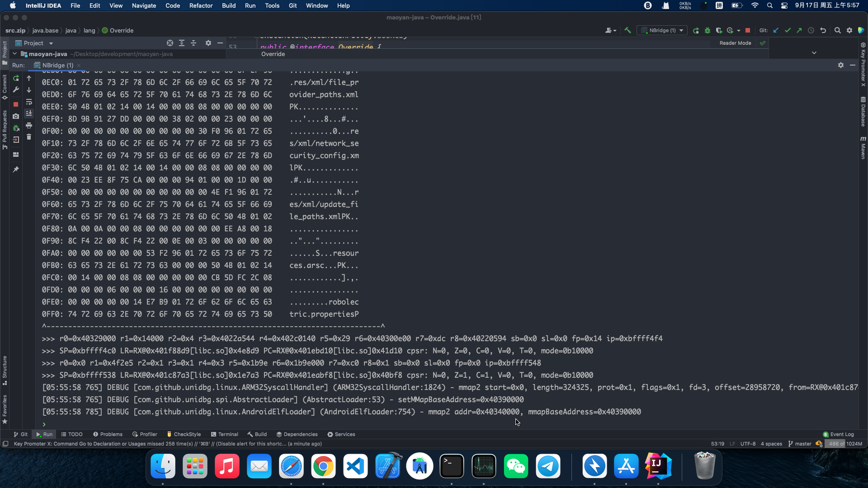The image size is (868, 488).
Task: Expand the chevron near Reader Mode
Action: 814,52
